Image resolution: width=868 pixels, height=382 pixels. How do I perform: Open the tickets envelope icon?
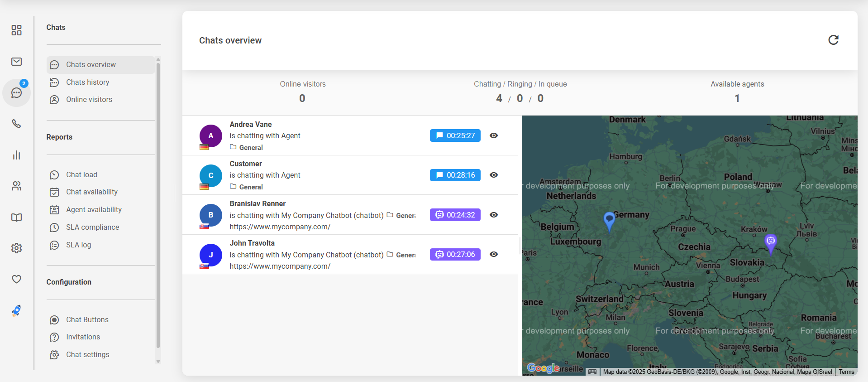pyautogui.click(x=17, y=62)
